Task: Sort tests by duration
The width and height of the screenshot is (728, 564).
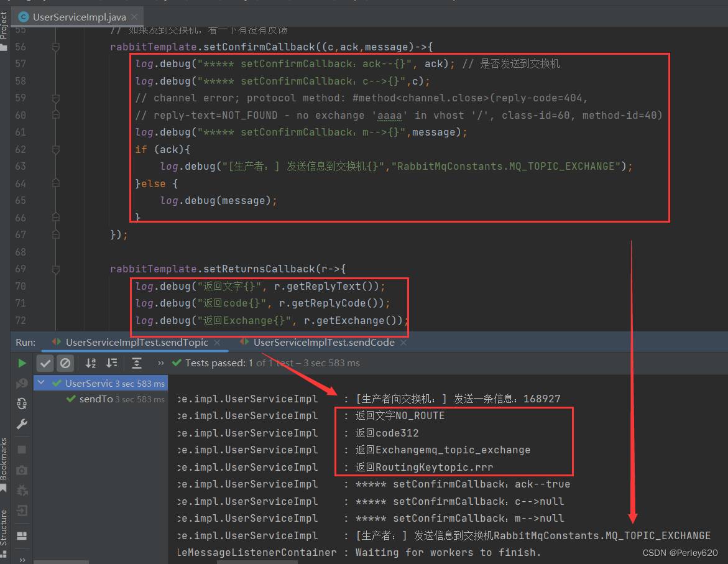Action: click(111, 363)
